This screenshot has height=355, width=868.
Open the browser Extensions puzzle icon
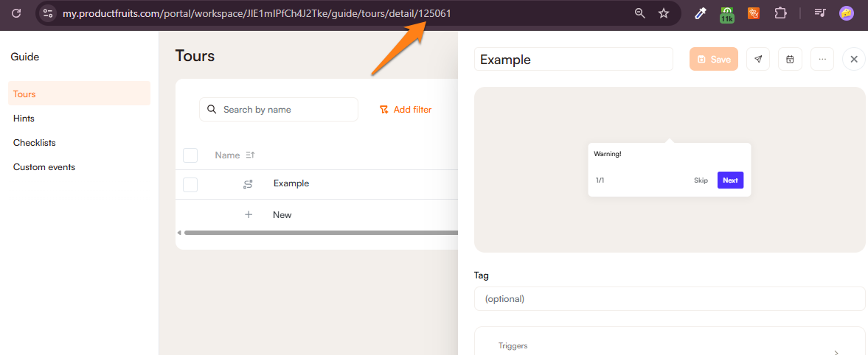[780, 13]
